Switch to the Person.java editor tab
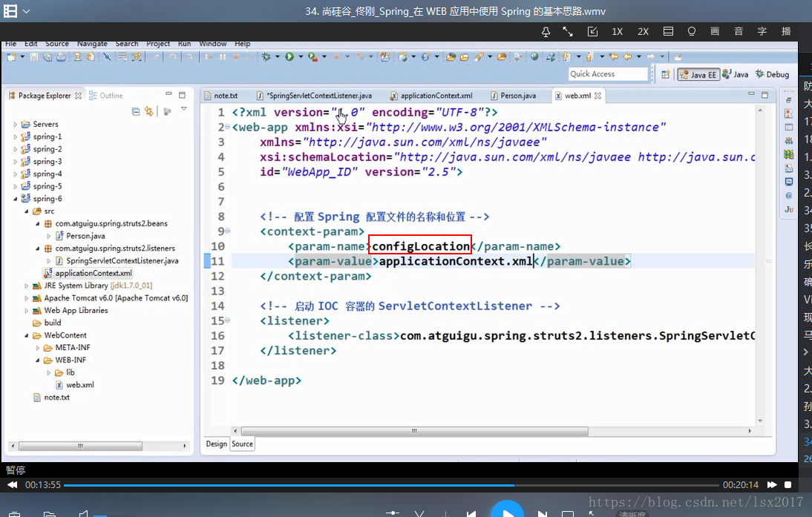The width and height of the screenshot is (812, 517). pos(513,96)
